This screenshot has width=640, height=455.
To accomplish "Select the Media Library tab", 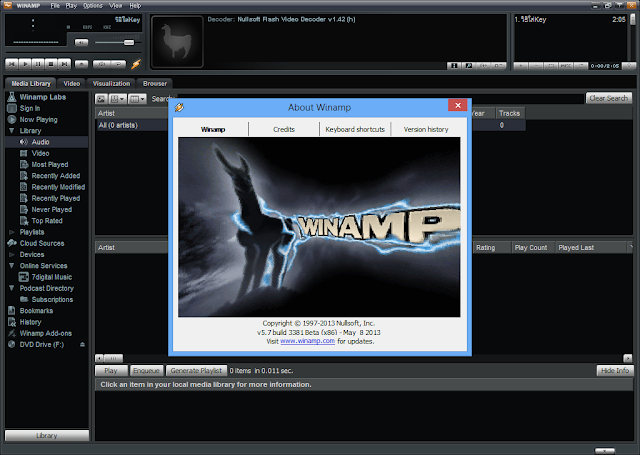I will click(x=31, y=83).
